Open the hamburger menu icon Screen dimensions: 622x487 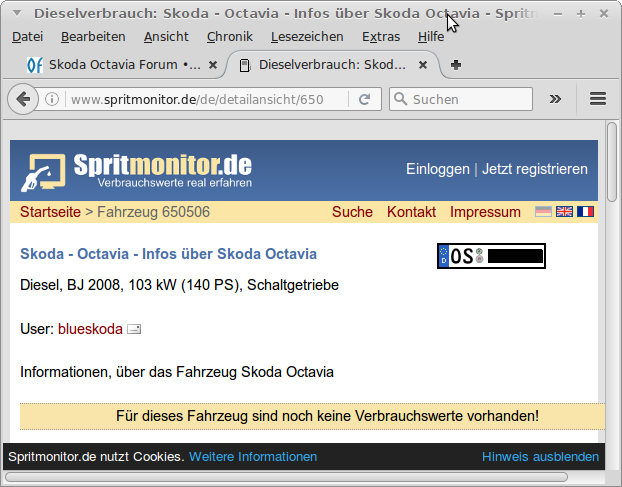[599, 99]
